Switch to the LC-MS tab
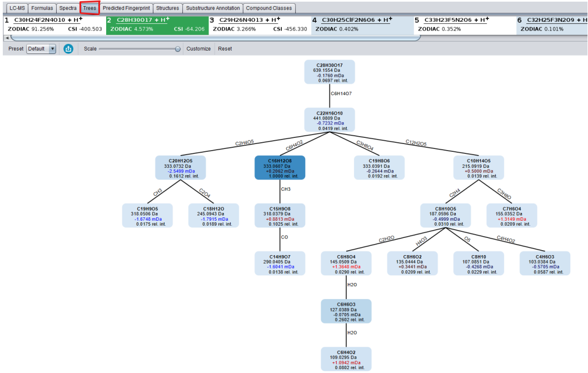This screenshot has height=373, width=588. [17, 8]
